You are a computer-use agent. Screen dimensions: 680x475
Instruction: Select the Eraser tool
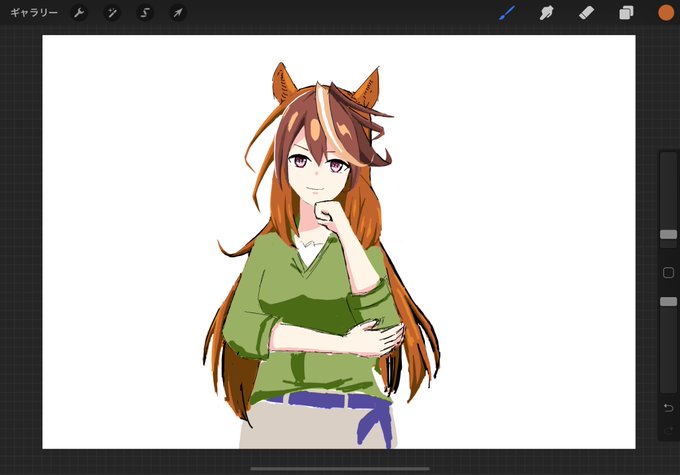pyautogui.click(x=586, y=13)
